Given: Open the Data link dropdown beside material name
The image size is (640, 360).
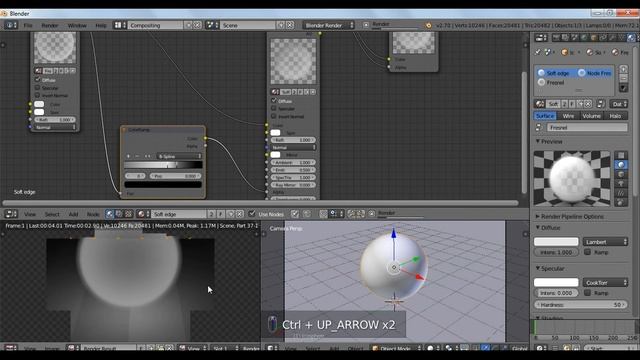Looking at the screenshot, I should pos(618,104).
